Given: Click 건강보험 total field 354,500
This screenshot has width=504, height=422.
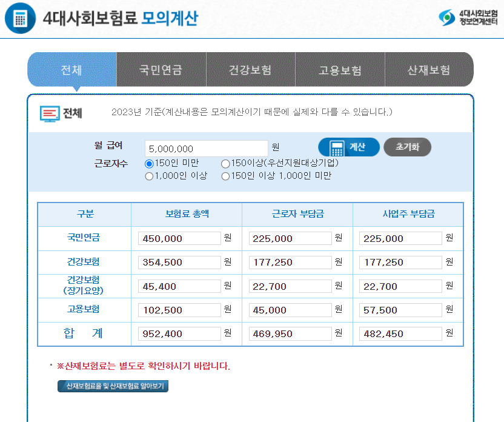Looking at the screenshot, I should (x=179, y=263).
